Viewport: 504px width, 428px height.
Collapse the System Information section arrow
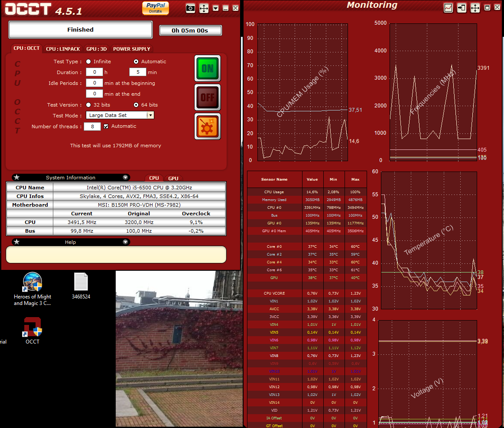(x=125, y=177)
